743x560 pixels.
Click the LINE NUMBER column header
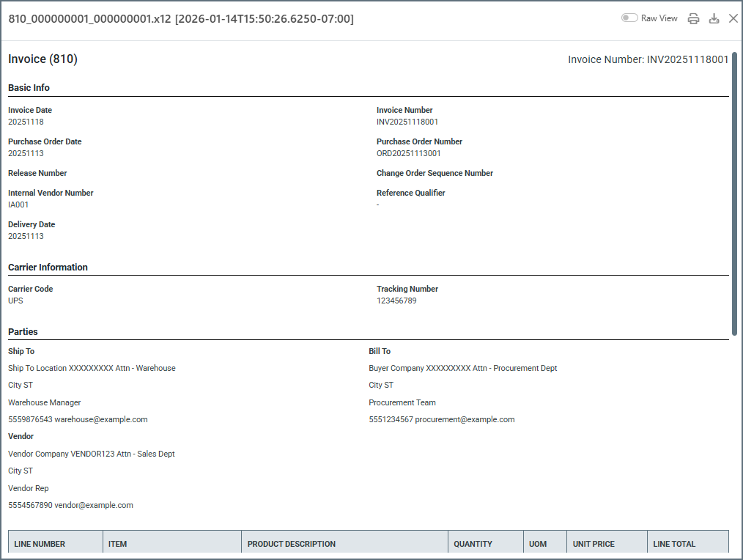pyautogui.click(x=40, y=544)
